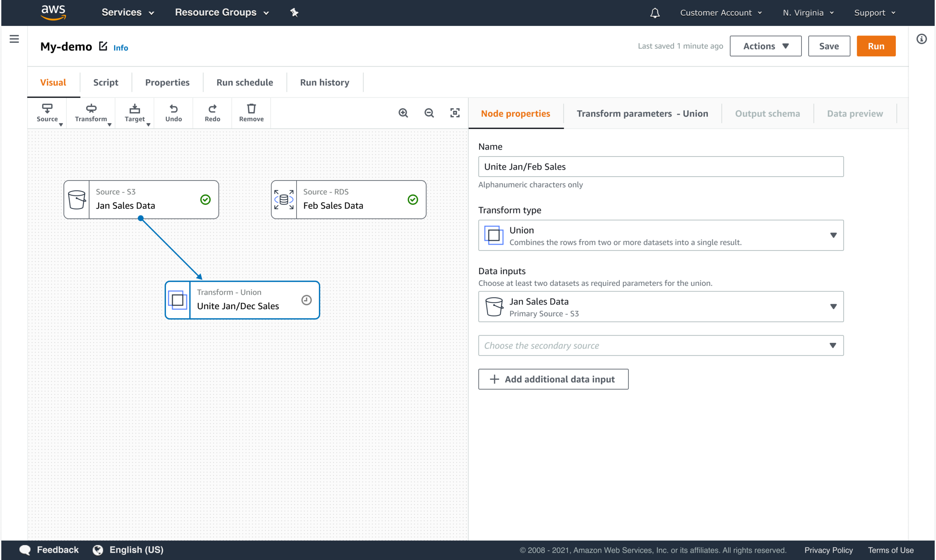Open the notifications bell
This screenshot has height=560, width=936.
pos(655,13)
